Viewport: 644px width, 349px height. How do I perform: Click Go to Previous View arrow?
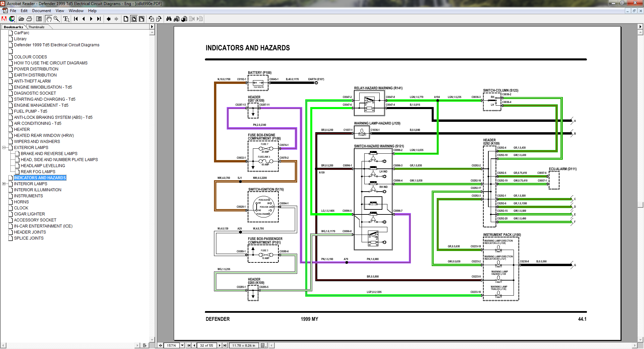[109, 19]
